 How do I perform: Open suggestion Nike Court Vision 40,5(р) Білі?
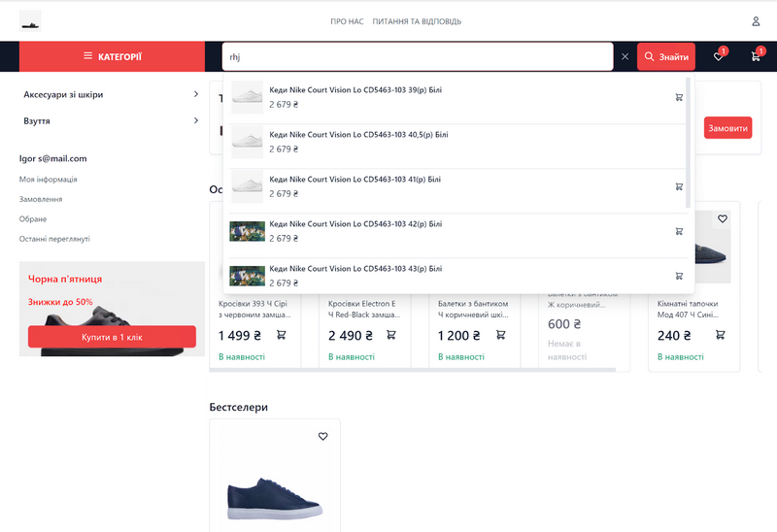[358, 134]
